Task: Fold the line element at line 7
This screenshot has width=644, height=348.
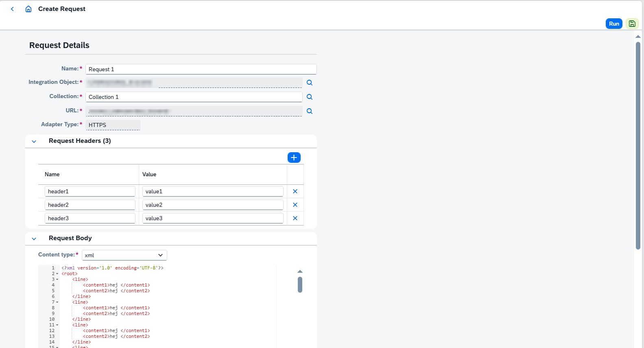Action: coord(57,302)
